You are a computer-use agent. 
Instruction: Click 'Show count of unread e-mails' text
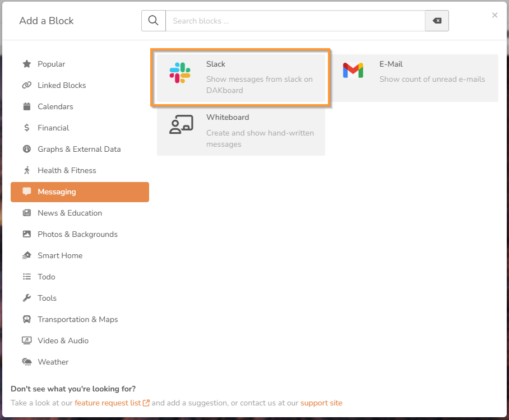coord(432,79)
